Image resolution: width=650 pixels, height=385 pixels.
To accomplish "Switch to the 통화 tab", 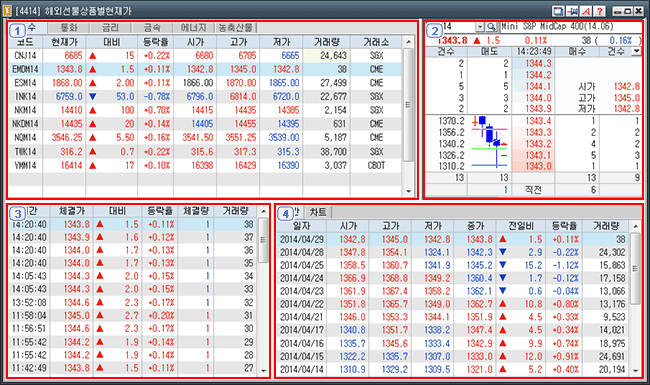I will (69, 28).
